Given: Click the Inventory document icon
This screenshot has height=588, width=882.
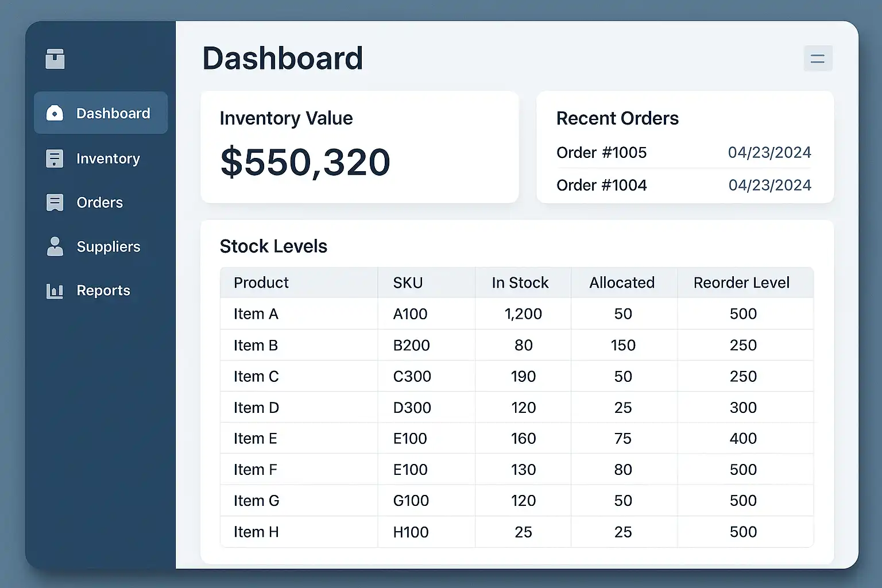Looking at the screenshot, I should click(x=55, y=158).
